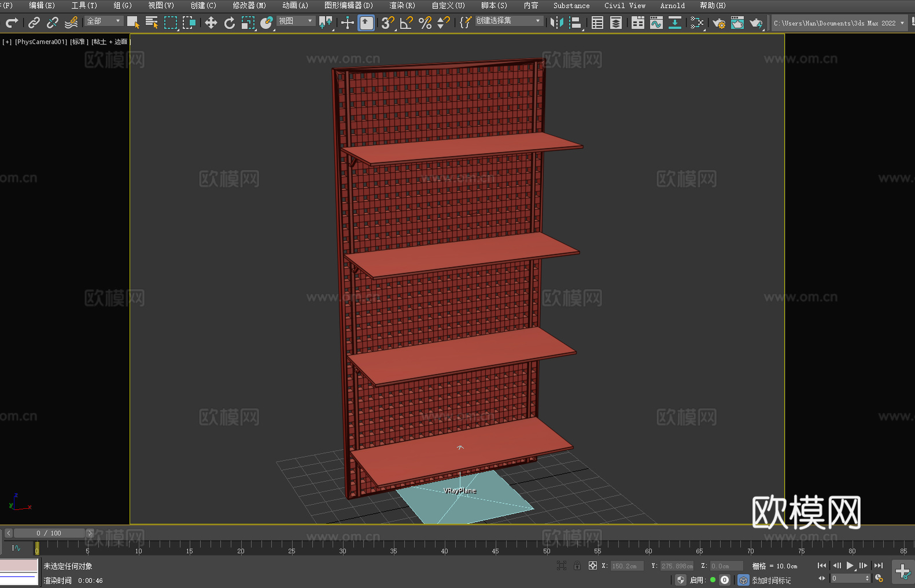The height and width of the screenshot is (588, 915).
Task: Open the 工具(T) menu
Action: 84,5
